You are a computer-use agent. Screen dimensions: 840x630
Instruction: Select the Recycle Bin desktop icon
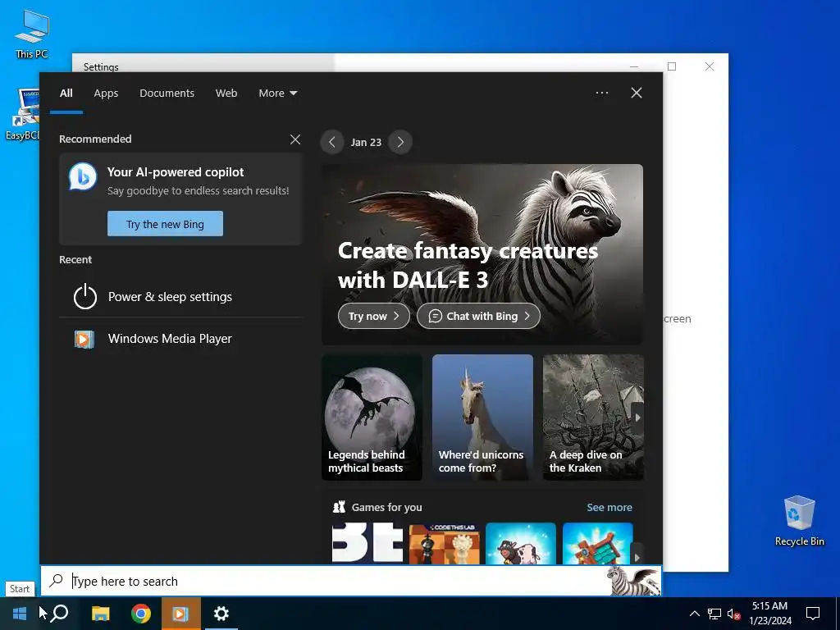click(x=799, y=521)
